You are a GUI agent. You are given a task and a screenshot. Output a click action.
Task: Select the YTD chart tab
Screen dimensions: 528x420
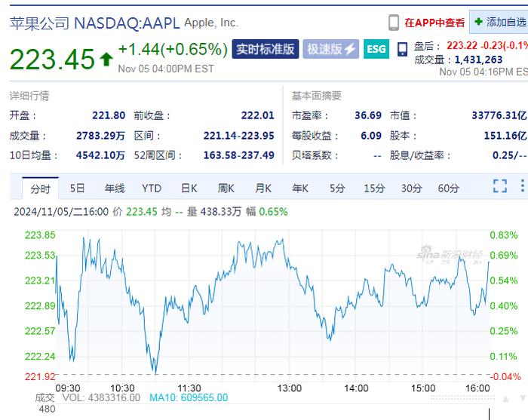pyautogui.click(x=152, y=188)
